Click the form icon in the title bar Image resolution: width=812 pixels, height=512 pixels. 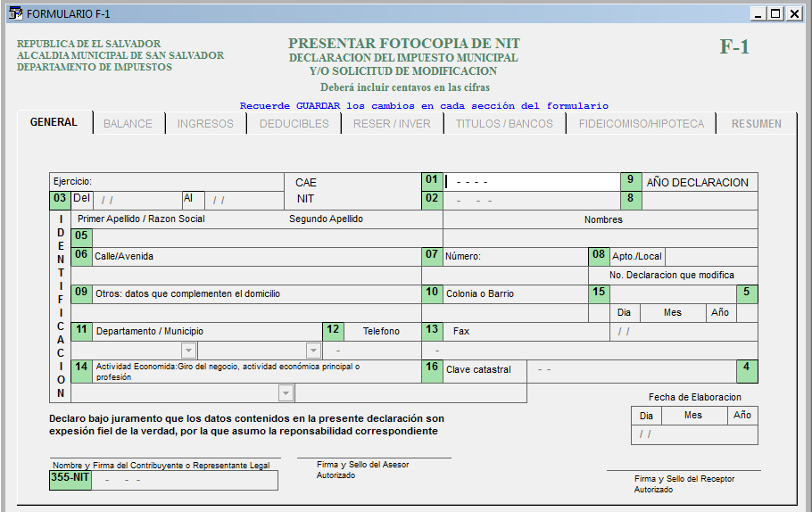15,13
